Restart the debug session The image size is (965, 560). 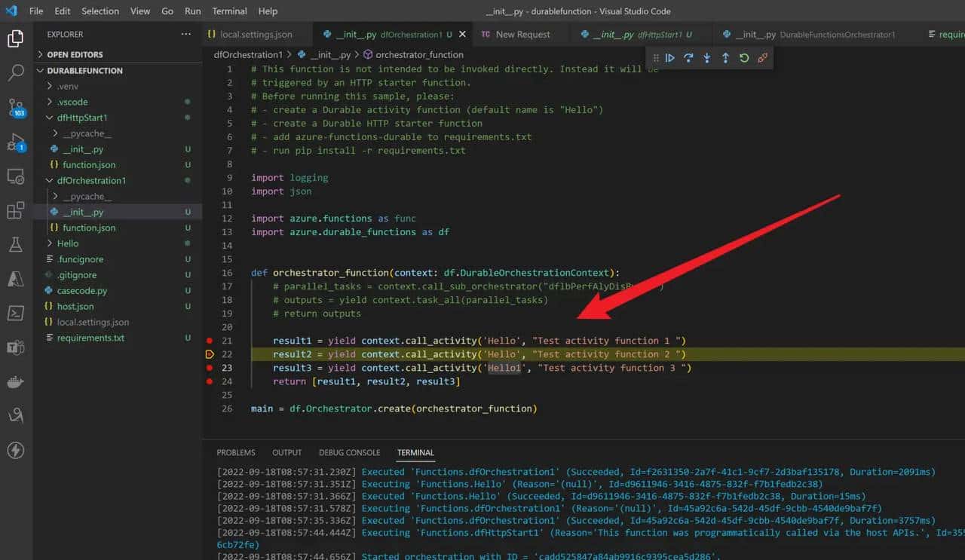pyautogui.click(x=744, y=57)
